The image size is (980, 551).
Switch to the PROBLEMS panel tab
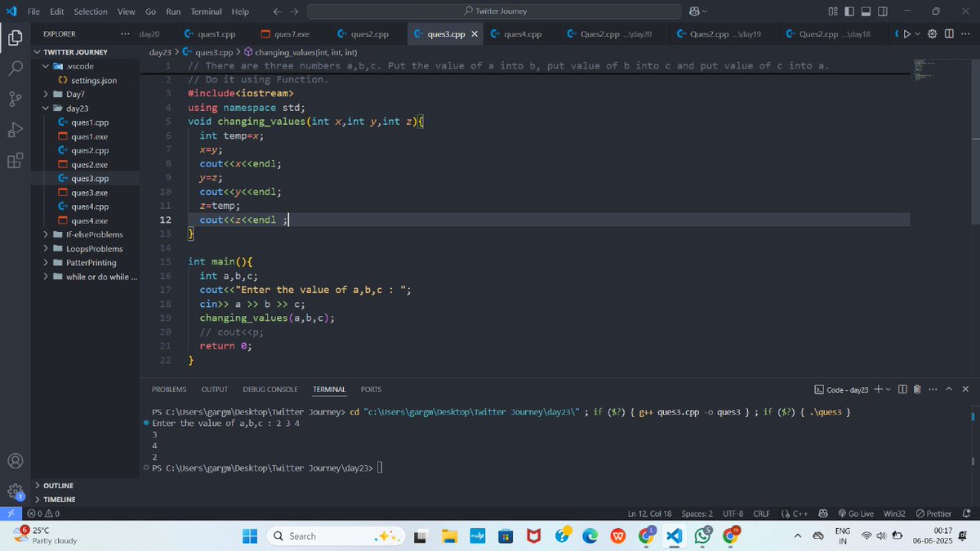[x=169, y=389]
